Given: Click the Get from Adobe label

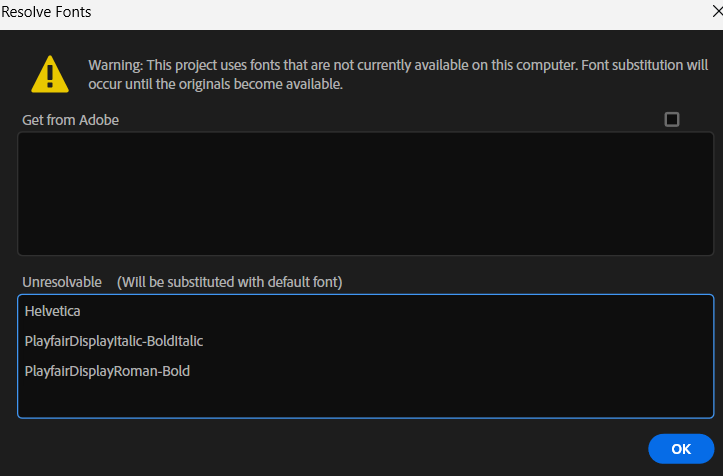Looking at the screenshot, I should pyautogui.click(x=71, y=120).
